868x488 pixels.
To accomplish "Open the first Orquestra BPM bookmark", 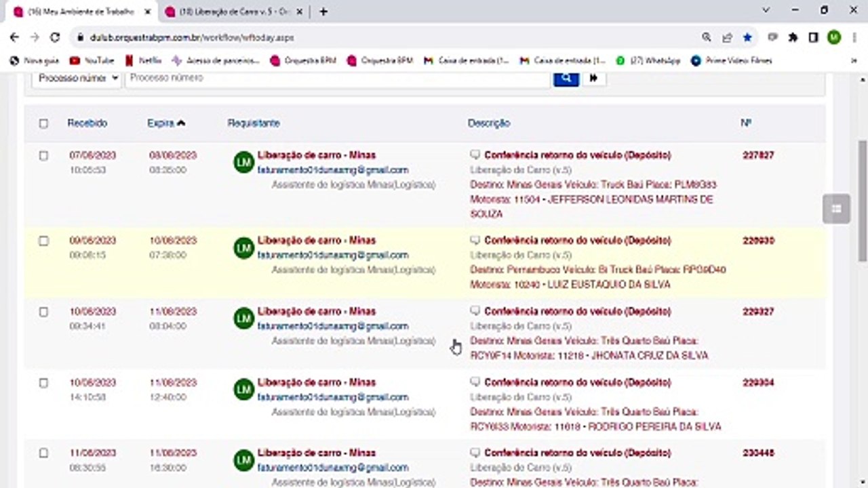I will 302,60.
